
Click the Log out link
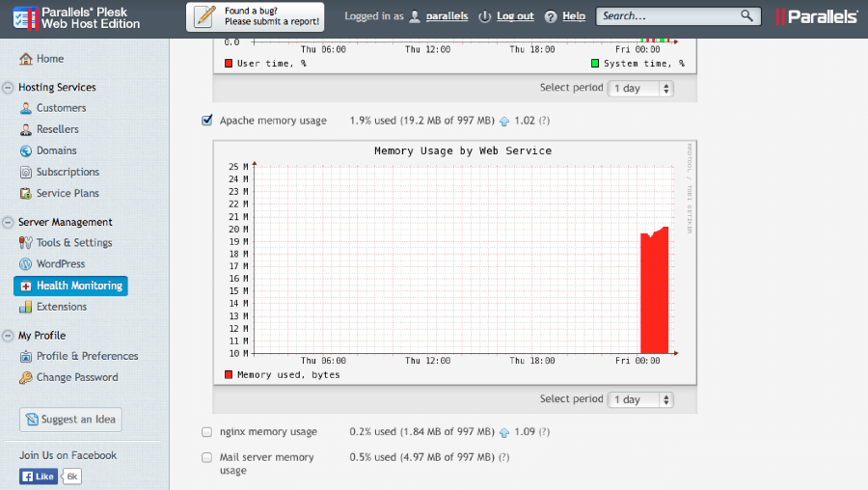[x=515, y=16]
